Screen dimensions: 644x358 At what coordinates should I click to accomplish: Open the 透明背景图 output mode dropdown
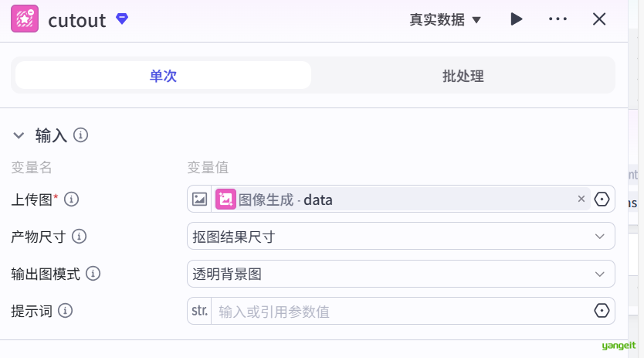[x=401, y=274]
